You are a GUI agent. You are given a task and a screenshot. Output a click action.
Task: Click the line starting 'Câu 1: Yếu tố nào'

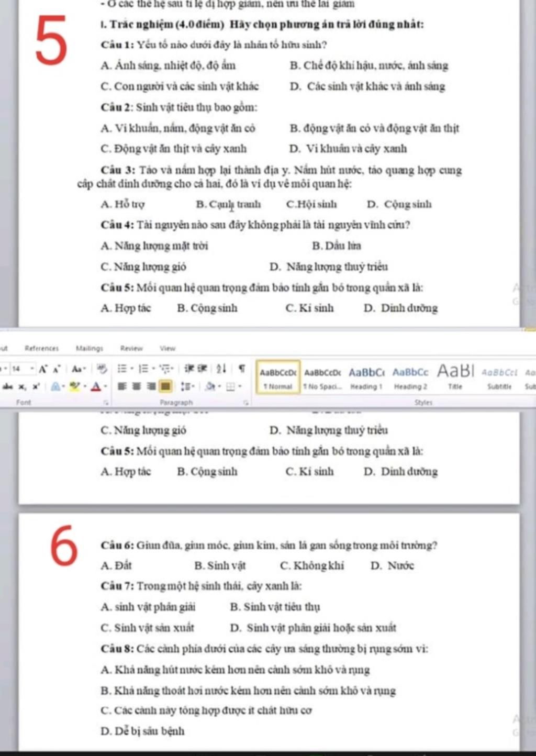(214, 45)
